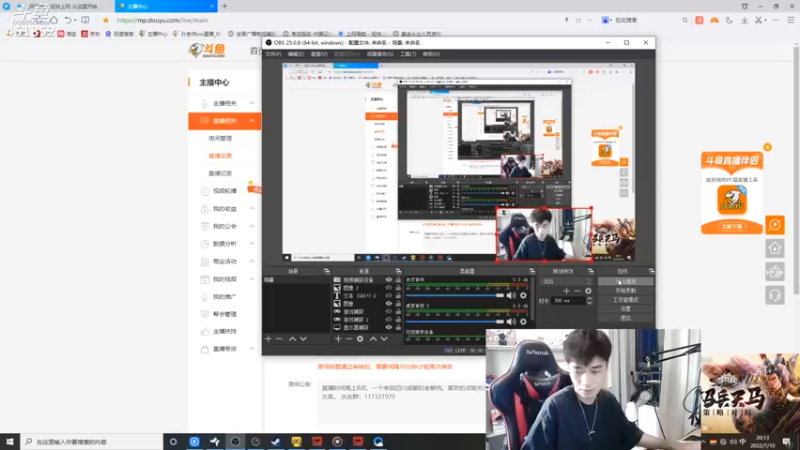Toggle visibility of 文本 (GDI+) 2 source
Image resolution: width=800 pixels, height=450 pixels.
[x=389, y=295]
